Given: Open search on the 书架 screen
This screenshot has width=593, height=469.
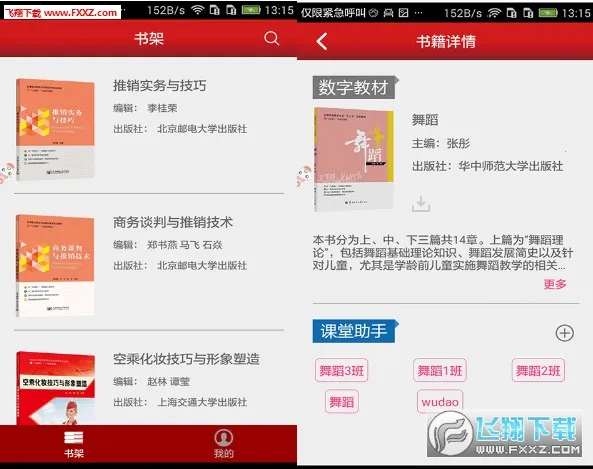Looking at the screenshot, I should (x=271, y=38).
